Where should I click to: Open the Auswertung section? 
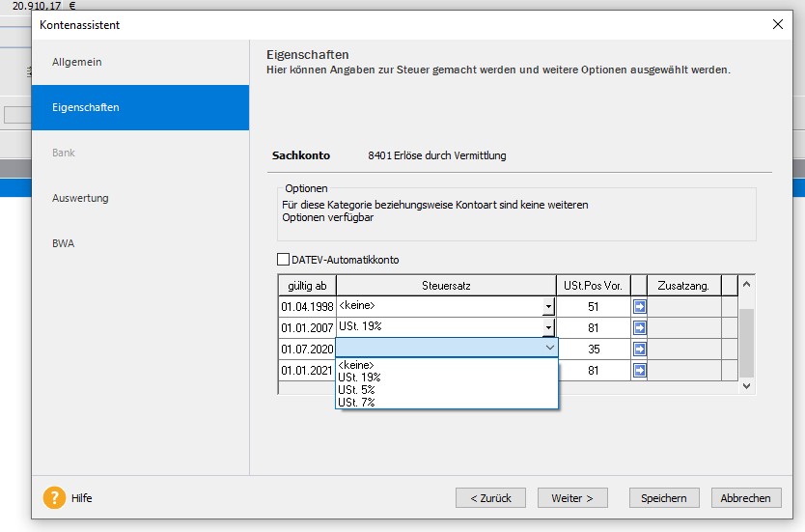pos(80,198)
